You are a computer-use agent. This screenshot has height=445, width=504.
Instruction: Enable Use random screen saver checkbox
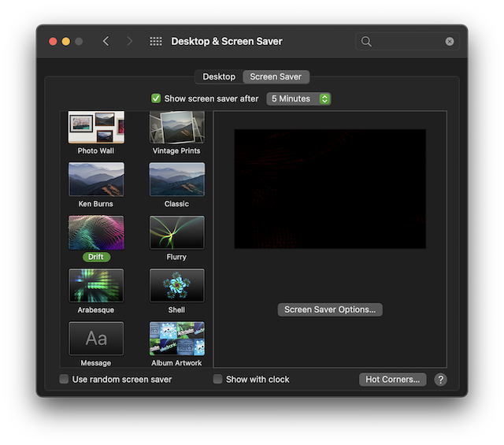[x=64, y=379]
